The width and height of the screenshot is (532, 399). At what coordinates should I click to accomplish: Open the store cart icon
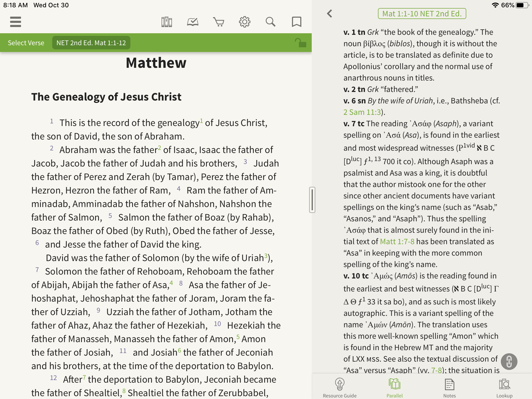pyautogui.click(x=218, y=22)
